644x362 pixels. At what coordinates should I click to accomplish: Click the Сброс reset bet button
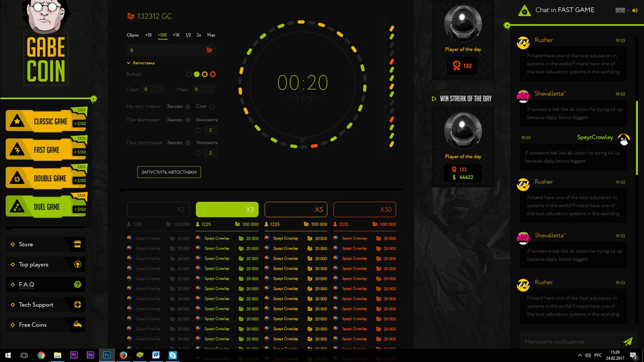[133, 35]
